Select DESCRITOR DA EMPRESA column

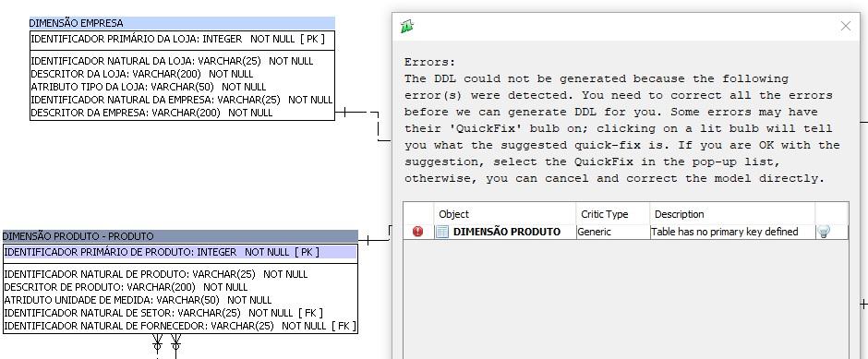(151, 113)
